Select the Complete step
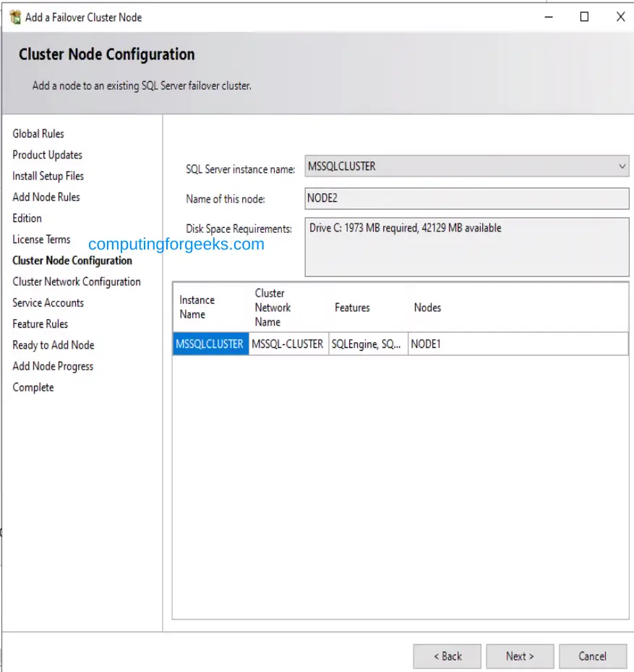Screen dimensions: 634x672 tap(33, 388)
